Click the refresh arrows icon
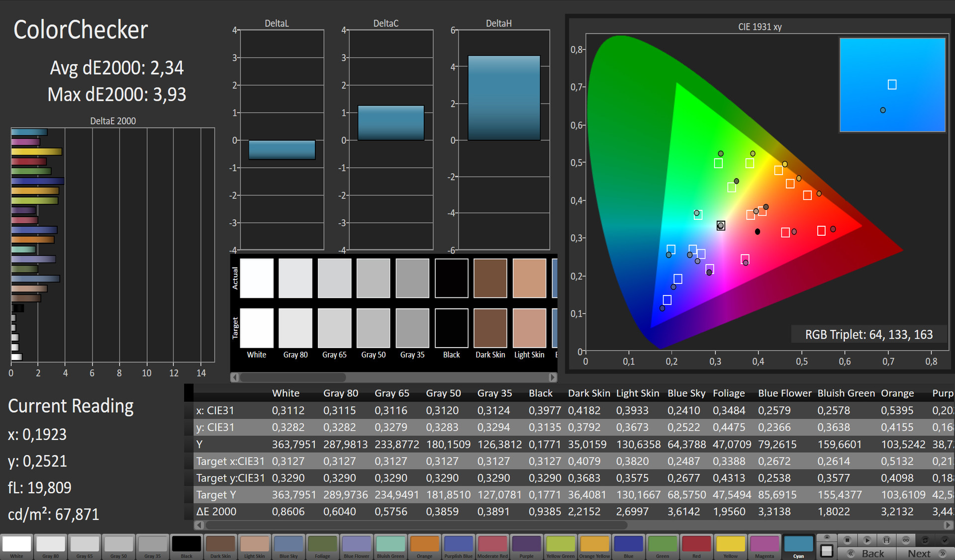955x560 pixels. tap(925, 540)
